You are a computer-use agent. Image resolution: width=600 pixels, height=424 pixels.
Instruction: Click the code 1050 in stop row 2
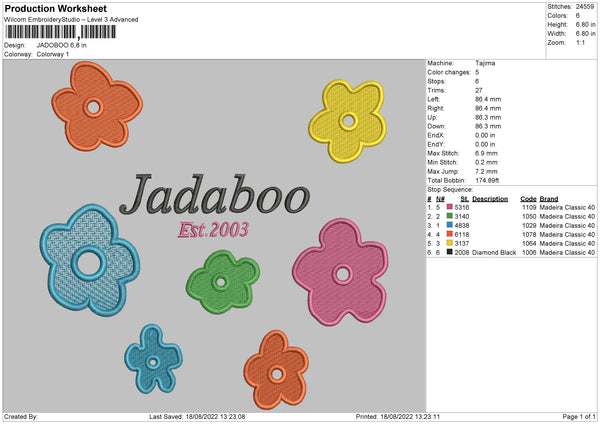coord(529,217)
